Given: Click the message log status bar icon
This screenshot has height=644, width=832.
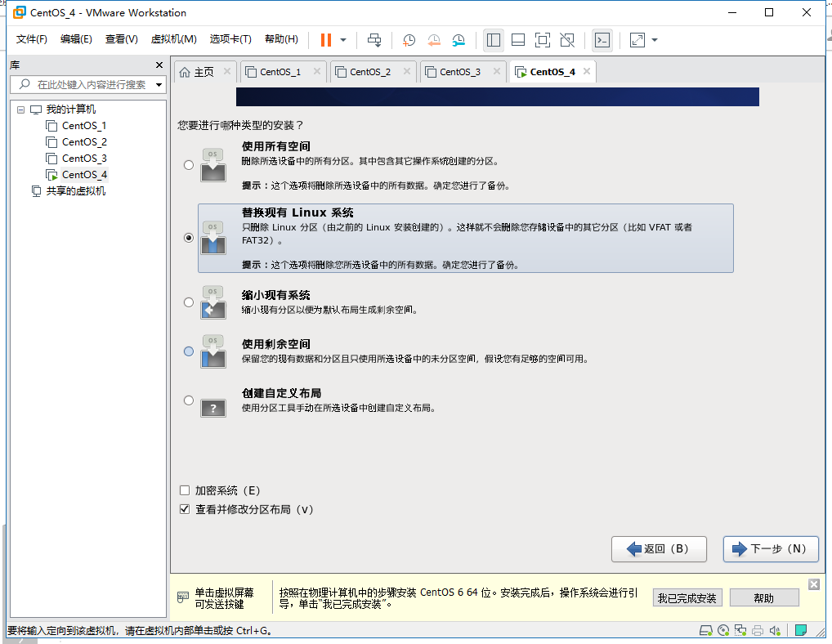Looking at the screenshot, I should click(801, 630).
